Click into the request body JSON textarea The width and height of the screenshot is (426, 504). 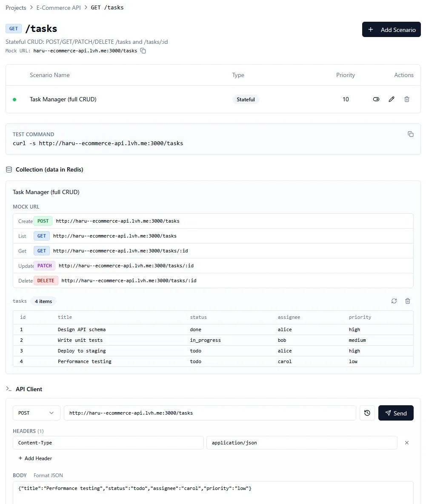[213, 493]
